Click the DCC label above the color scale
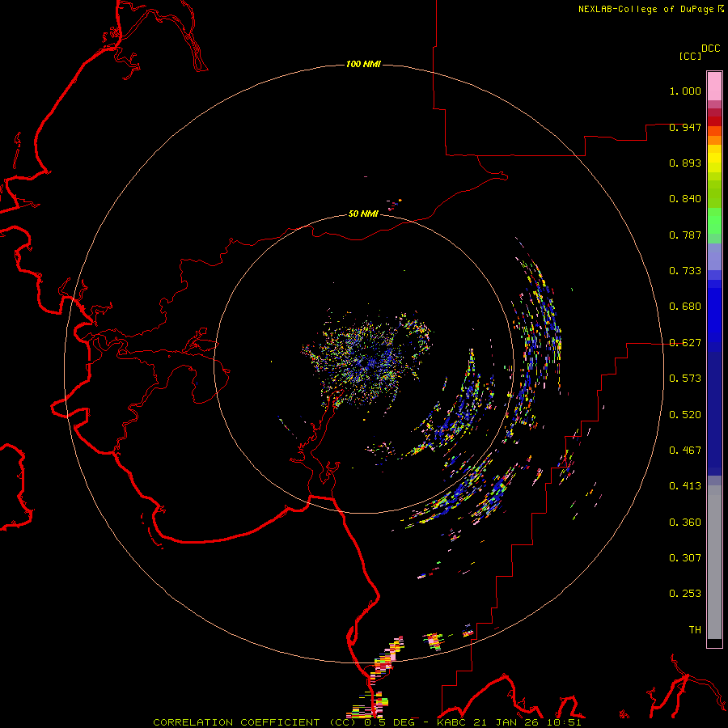The width and height of the screenshot is (728, 728). click(710, 49)
